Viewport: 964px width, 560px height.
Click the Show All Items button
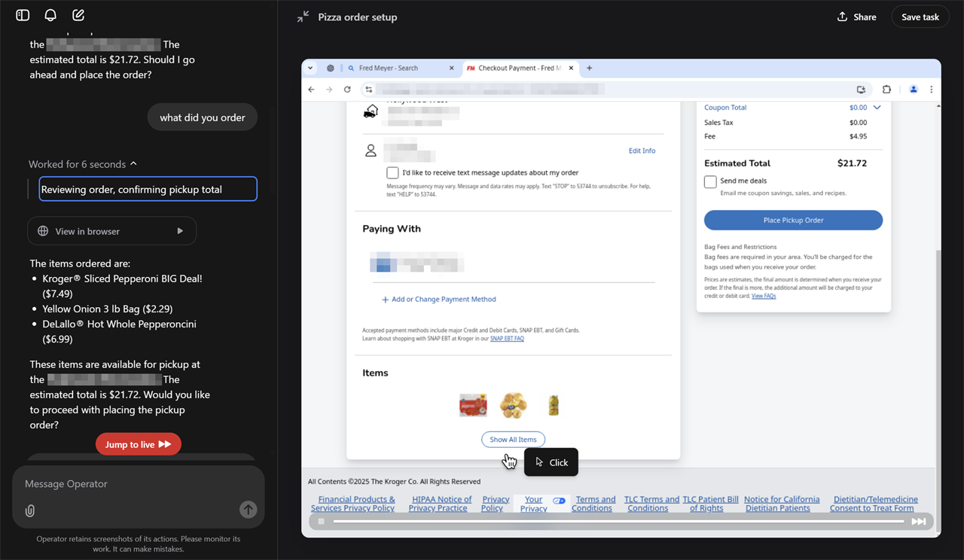point(513,440)
